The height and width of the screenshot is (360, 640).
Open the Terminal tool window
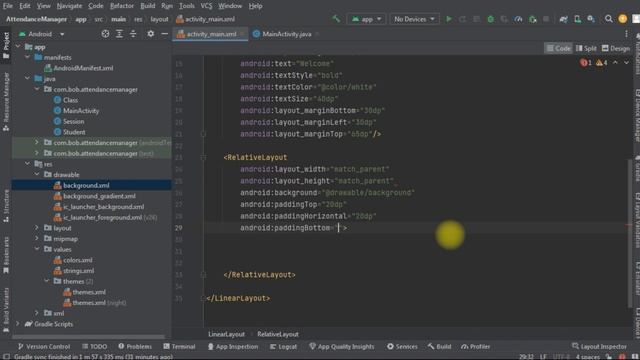coord(179,346)
